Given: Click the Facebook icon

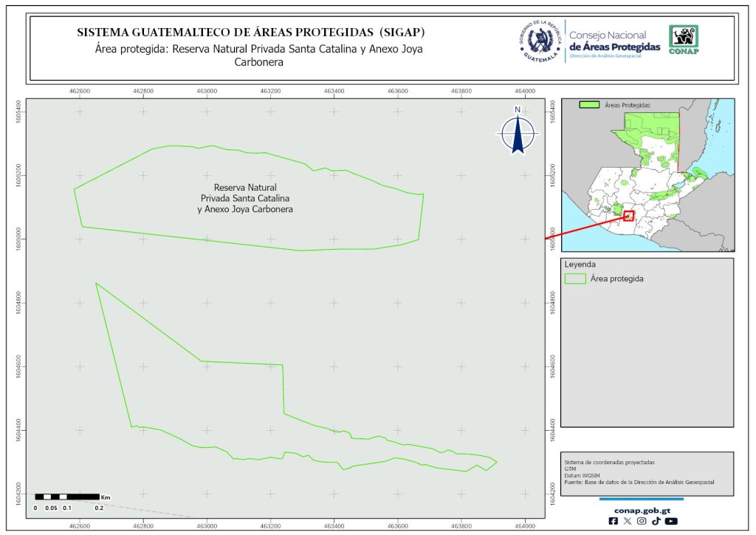Looking at the screenshot, I should [614, 521].
